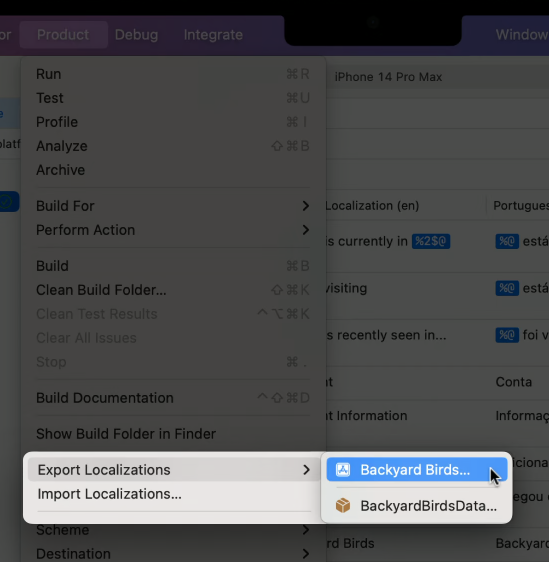Choose Show Build Folder in Finder

(173, 434)
